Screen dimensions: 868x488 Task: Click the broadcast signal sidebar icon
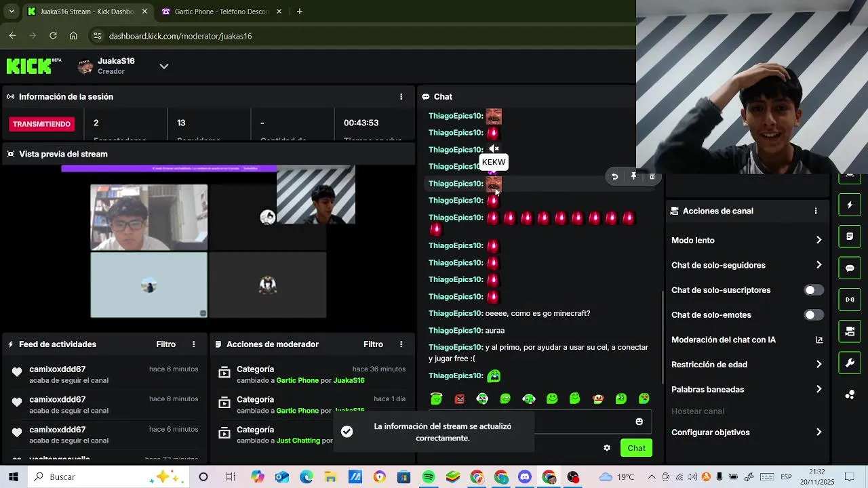point(850,300)
